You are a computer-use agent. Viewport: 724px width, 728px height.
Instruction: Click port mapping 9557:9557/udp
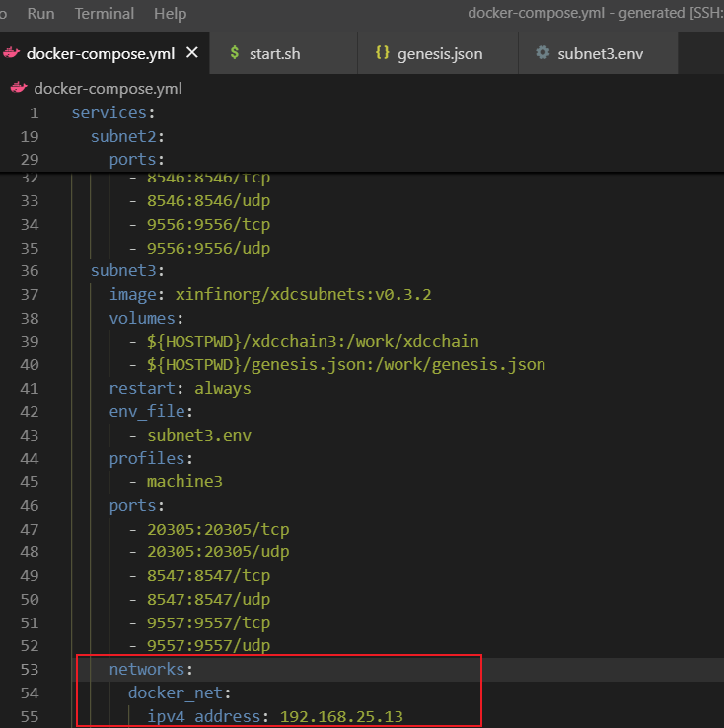[208, 646]
